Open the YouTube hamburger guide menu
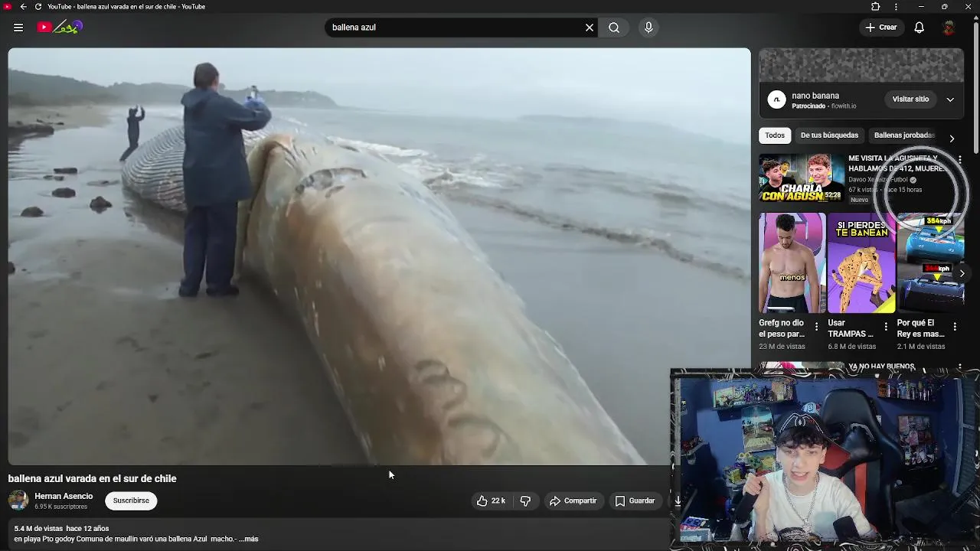The height and width of the screenshot is (551, 980). pyautogui.click(x=18, y=28)
